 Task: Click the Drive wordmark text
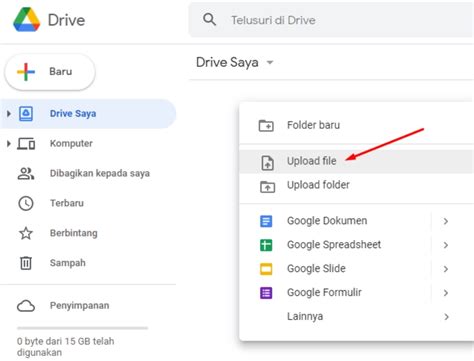click(x=66, y=20)
